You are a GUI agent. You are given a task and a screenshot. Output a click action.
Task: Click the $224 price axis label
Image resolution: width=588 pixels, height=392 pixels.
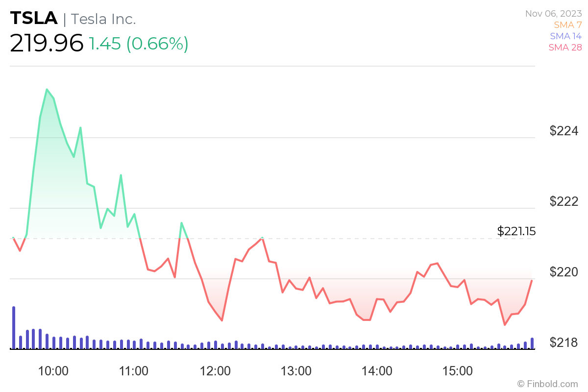(x=564, y=131)
